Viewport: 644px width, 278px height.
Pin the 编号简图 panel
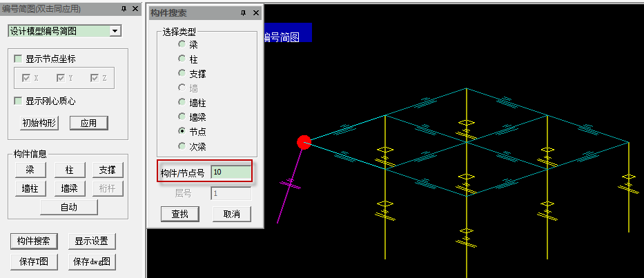[x=124, y=9]
